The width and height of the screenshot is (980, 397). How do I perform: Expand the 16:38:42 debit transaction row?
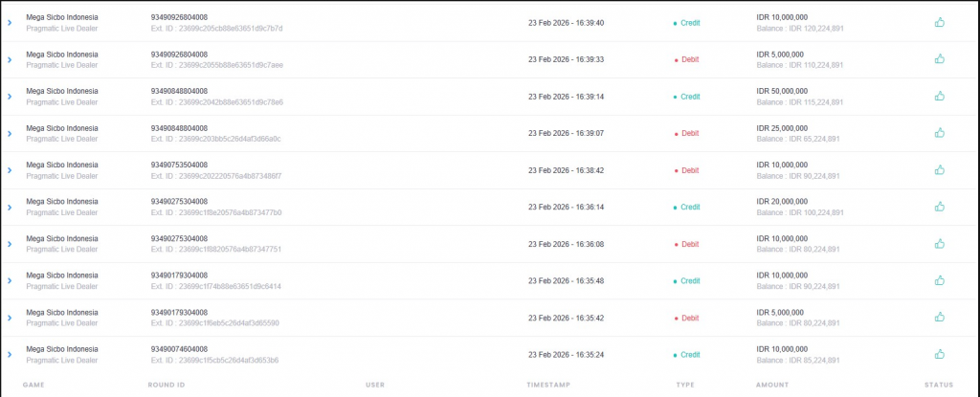point(10,170)
